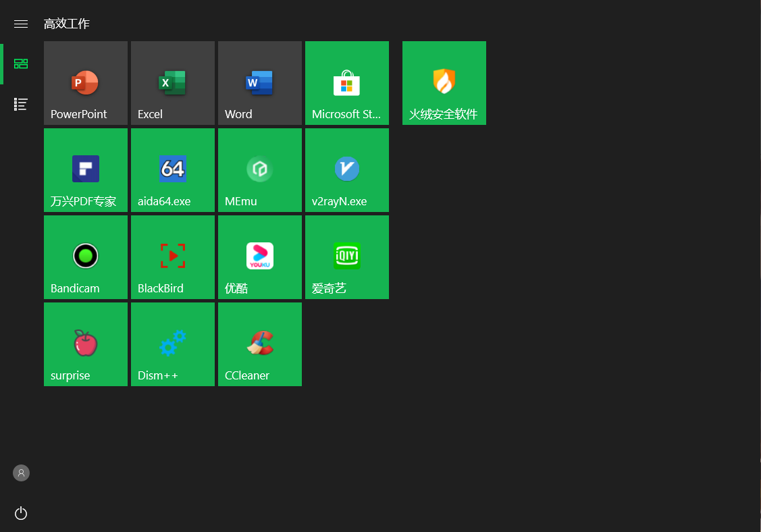The width and height of the screenshot is (761, 532).
Task: Click the 高效工作 group title
Action: (x=66, y=24)
